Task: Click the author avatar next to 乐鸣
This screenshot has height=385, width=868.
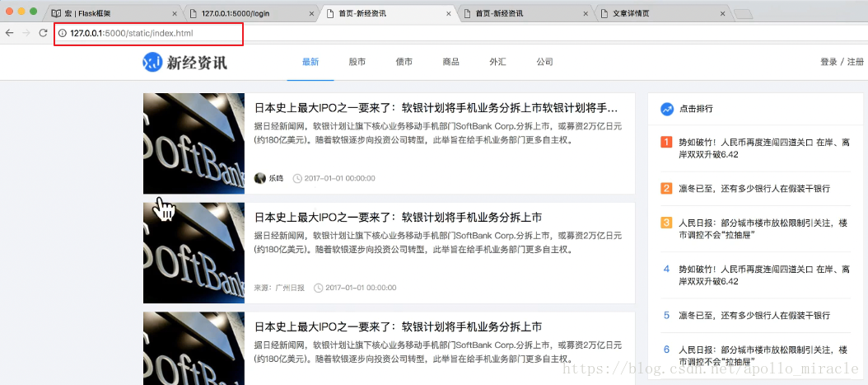Action: (259, 178)
